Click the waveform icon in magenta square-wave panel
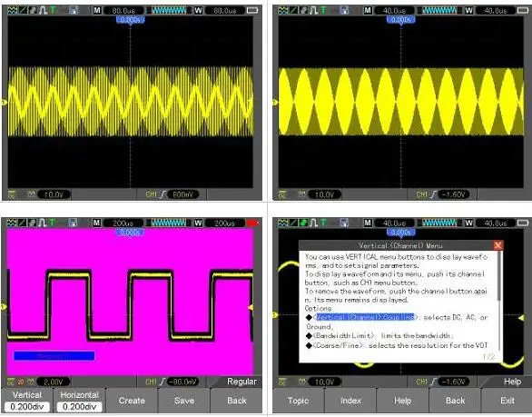Image resolution: width=532 pixels, height=417 pixels. tap(12, 223)
